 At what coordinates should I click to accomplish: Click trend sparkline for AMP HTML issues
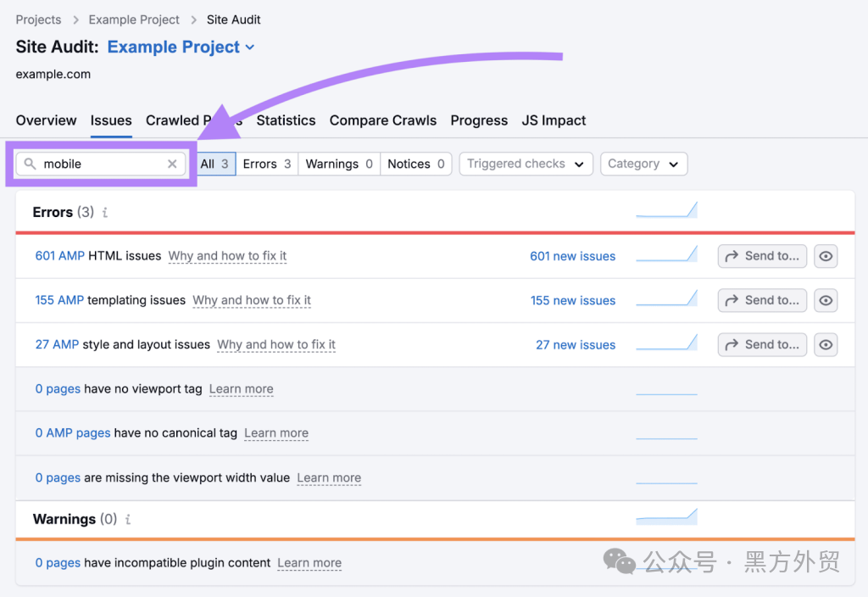click(x=666, y=254)
